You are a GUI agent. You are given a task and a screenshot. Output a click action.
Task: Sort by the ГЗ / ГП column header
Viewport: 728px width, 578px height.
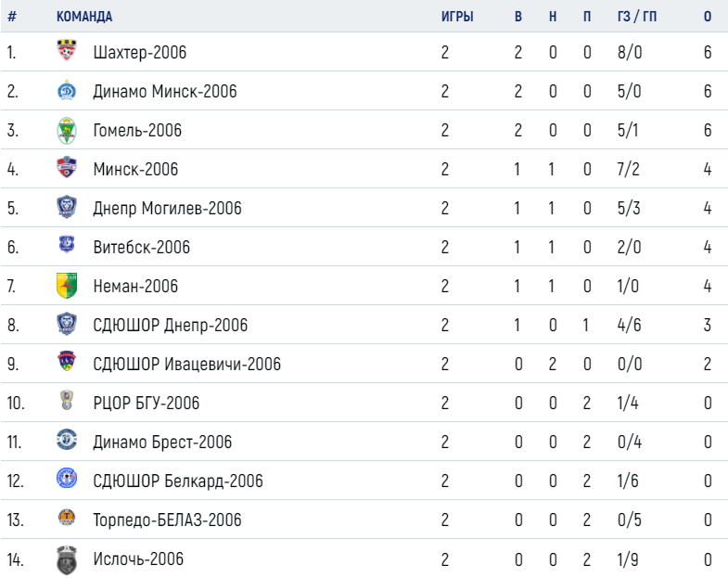[x=636, y=17]
